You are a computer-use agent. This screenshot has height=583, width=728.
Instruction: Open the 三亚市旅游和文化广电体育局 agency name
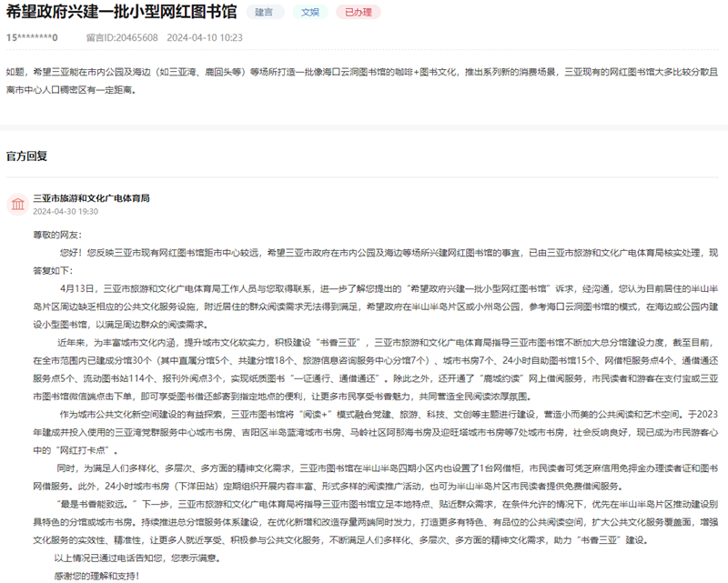coord(91,197)
